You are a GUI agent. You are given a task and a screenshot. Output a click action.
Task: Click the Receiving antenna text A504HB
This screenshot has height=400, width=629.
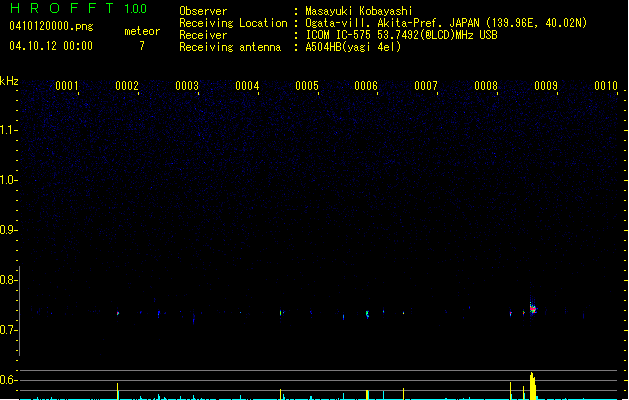tap(323, 47)
